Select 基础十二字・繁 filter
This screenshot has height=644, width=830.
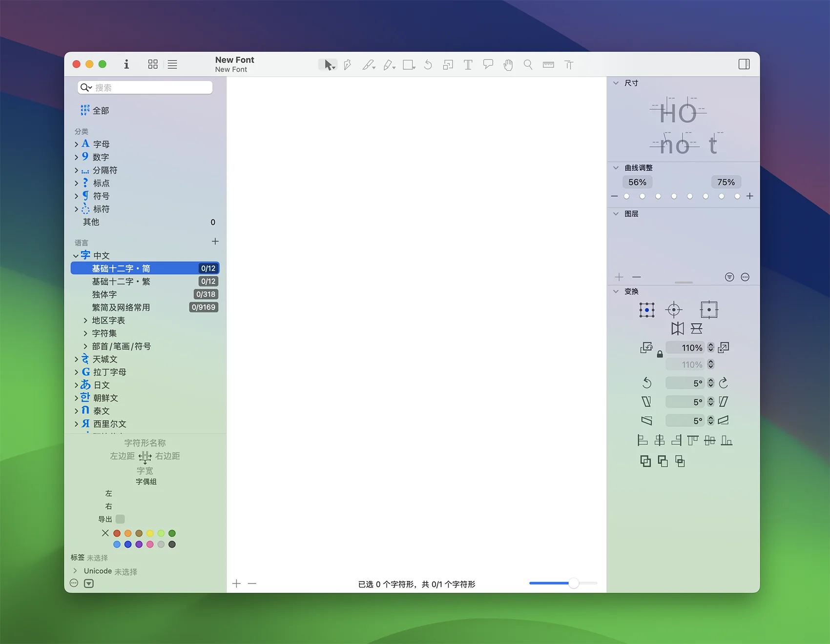point(145,282)
